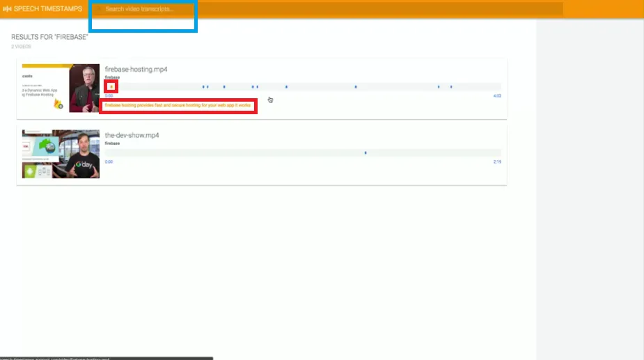Jump to the last marker on firebase-hosting timeline
The image size is (644, 360).
[x=451, y=87]
